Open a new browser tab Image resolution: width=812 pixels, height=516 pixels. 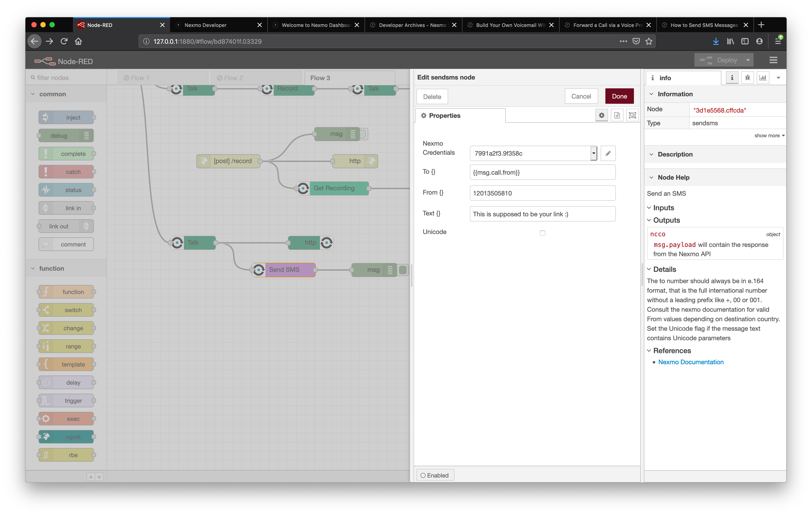pyautogui.click(x=761, y=25)
